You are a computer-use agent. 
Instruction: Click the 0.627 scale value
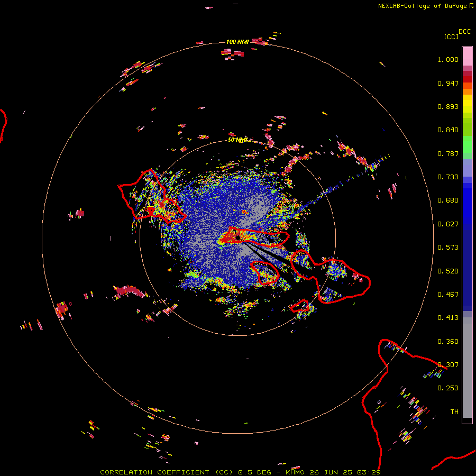point(448,224)
